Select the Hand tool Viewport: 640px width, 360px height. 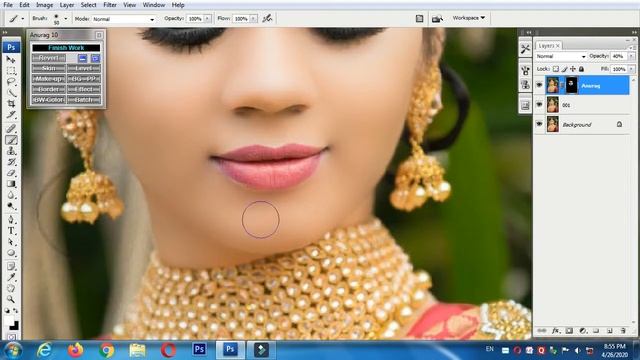point(11,289)
